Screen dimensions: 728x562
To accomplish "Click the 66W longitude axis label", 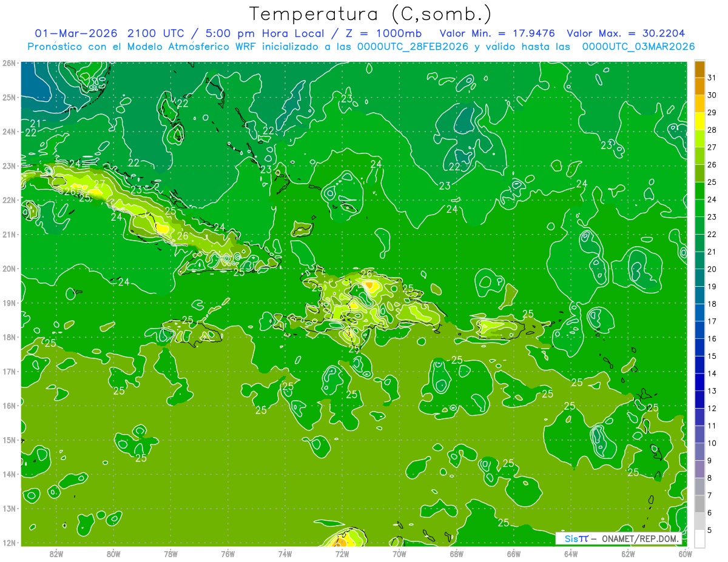I will pos(514,554).
